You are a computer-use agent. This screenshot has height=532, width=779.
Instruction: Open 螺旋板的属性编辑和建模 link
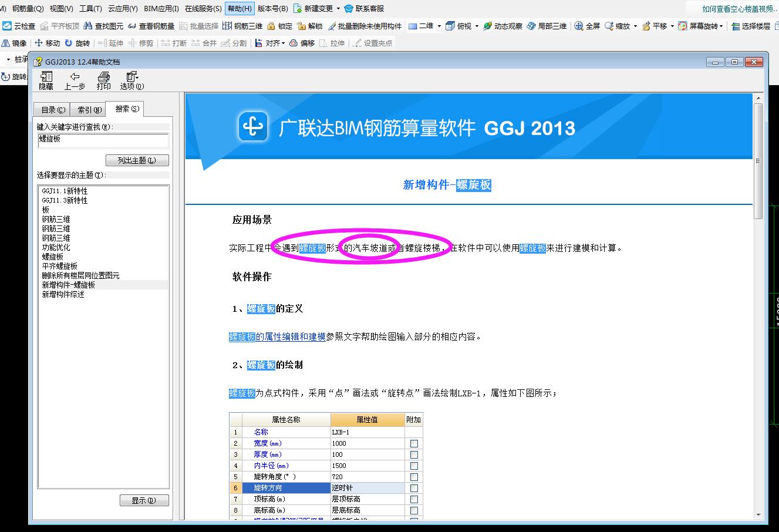(277, 337)
